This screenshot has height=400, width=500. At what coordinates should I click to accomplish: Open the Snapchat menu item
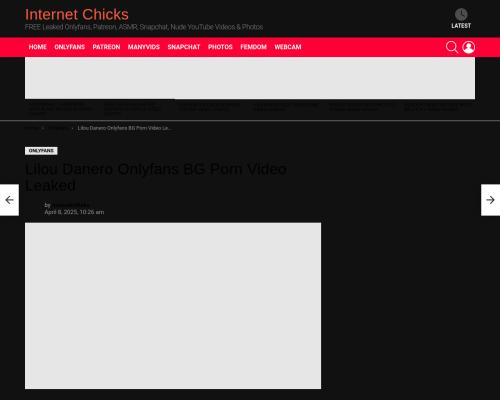tap(184, 47)
